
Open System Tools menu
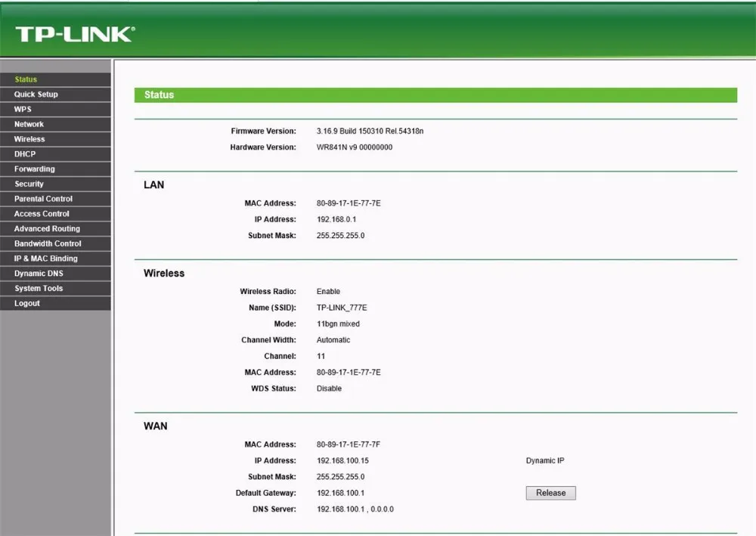click(x=55, y=289)
